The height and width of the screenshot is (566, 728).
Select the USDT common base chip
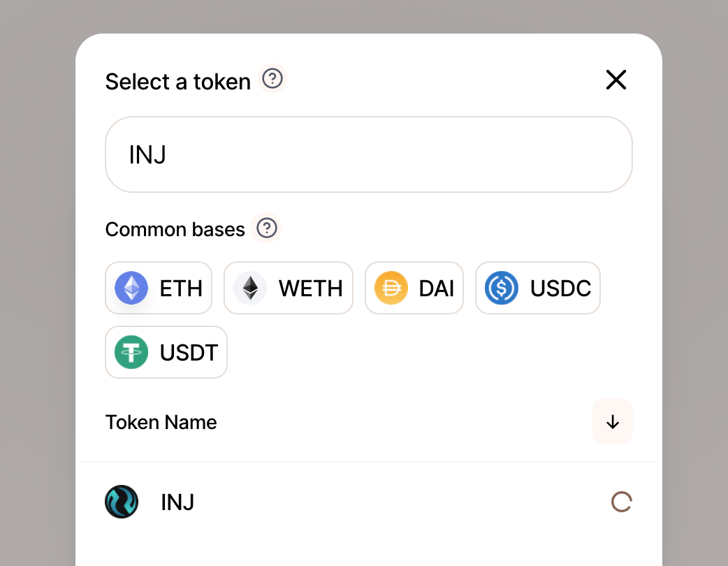tap(166, 352)
